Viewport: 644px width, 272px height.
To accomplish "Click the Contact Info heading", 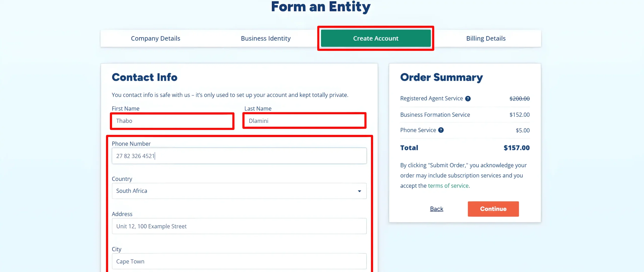I will click(x=144, y=77).
